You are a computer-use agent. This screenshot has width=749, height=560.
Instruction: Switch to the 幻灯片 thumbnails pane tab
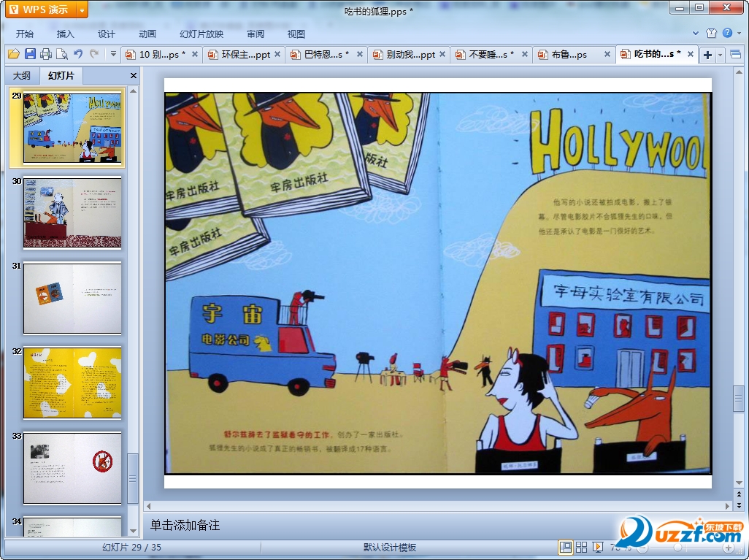61,75
